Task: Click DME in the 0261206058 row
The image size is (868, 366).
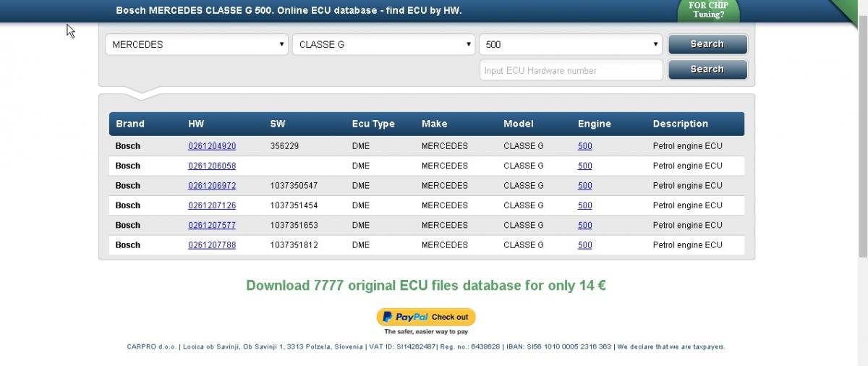Action: 361,166
